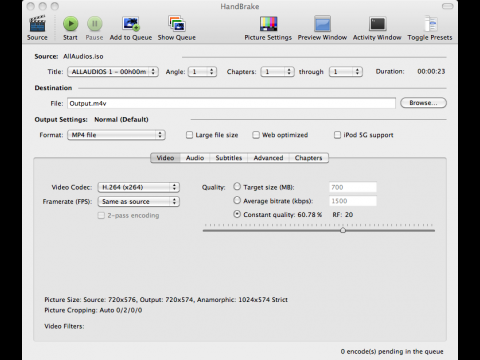
Task: Select Constant quality radio button
Action: [x=237, y=214]
